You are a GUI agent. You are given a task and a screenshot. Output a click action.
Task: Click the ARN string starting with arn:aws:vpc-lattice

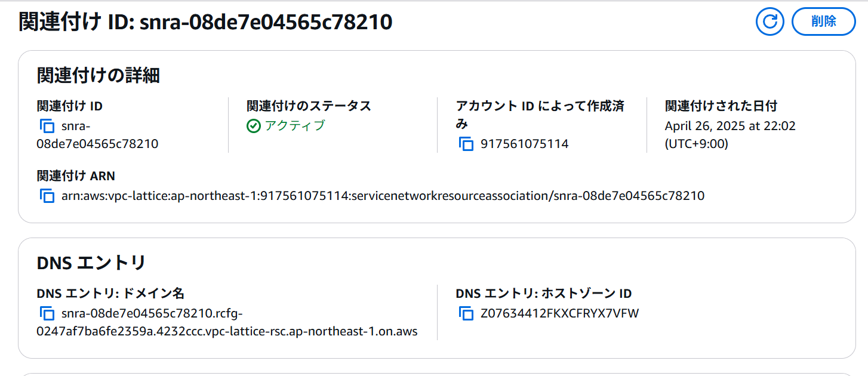pyautogui.click(x=383, y=196)
